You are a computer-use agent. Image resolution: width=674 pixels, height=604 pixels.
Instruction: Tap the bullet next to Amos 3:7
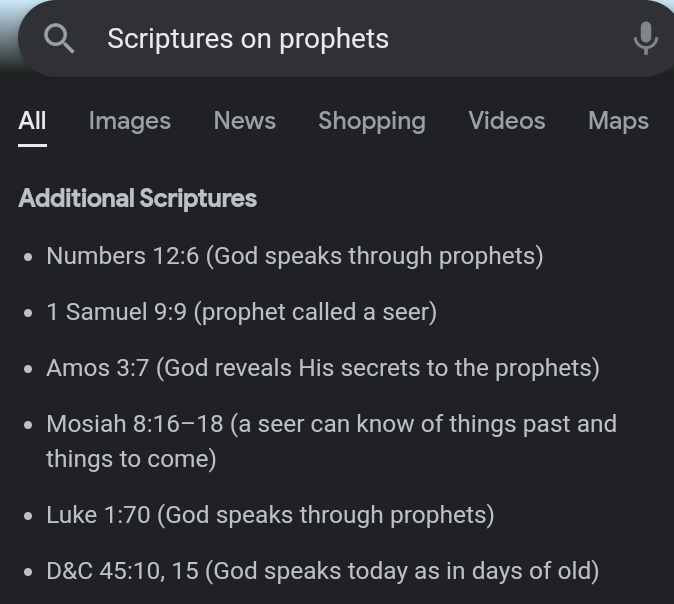[28, 369]
